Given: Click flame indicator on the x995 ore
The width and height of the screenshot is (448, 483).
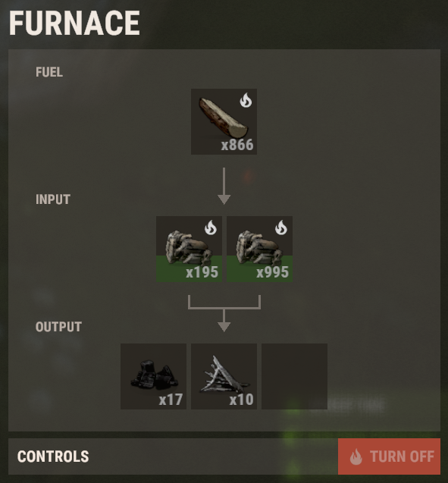Looking at the screenshot, I should (x=281, y=227).
